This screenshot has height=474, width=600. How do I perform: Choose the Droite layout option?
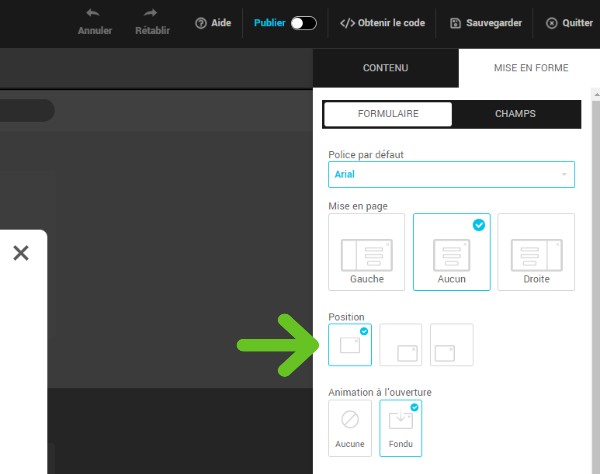[536, 251]
